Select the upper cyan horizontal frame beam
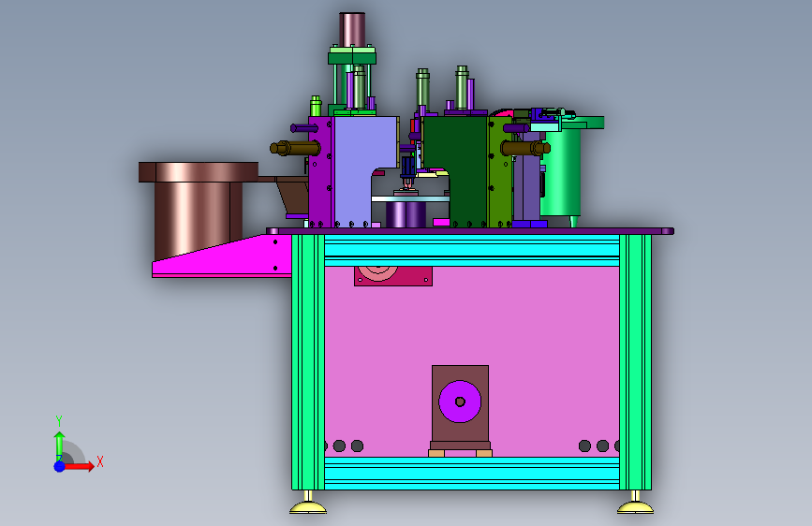812x526 pixels. (x=472, y=250)
